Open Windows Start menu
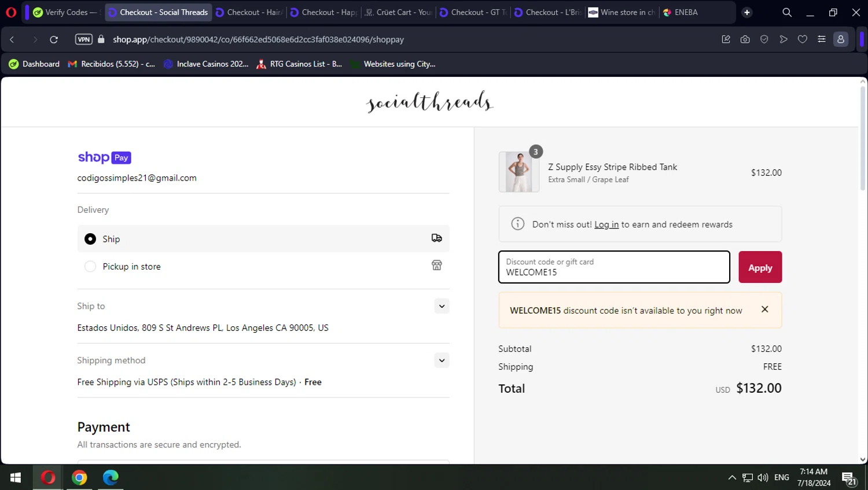Image resolution: width=868 pixels, height=490 pixels. tap(16, 477)
